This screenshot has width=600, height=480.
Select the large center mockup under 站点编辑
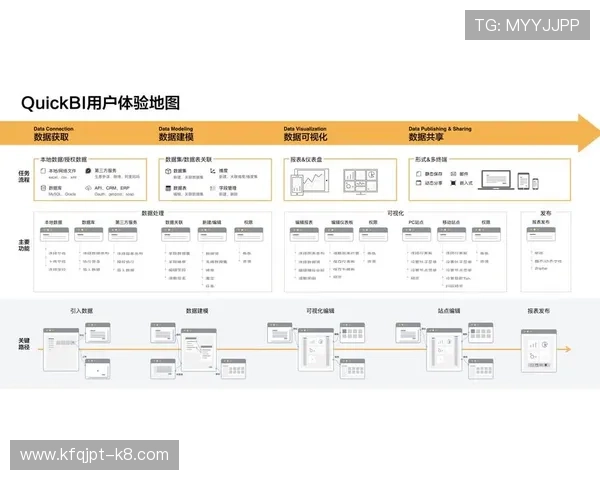[444, 349]
